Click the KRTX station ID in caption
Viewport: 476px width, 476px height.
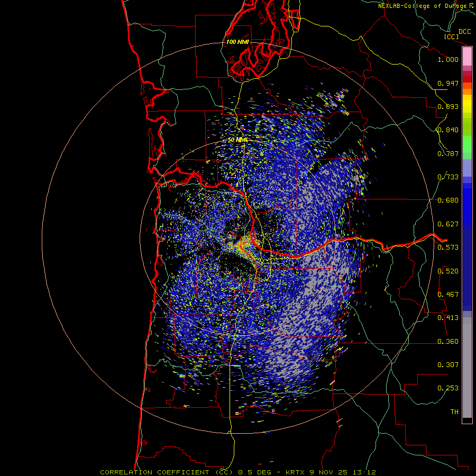click(296, 472)
